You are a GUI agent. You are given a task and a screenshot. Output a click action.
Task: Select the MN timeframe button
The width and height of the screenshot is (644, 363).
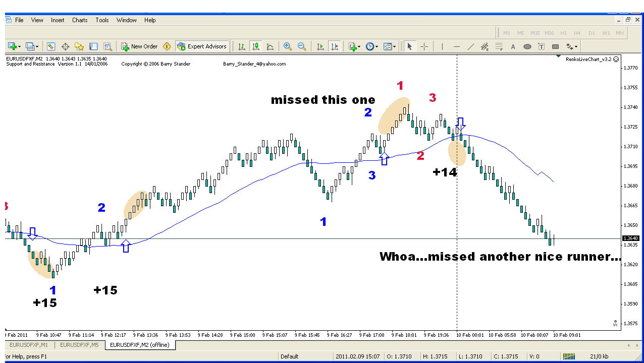click(620, 33)
